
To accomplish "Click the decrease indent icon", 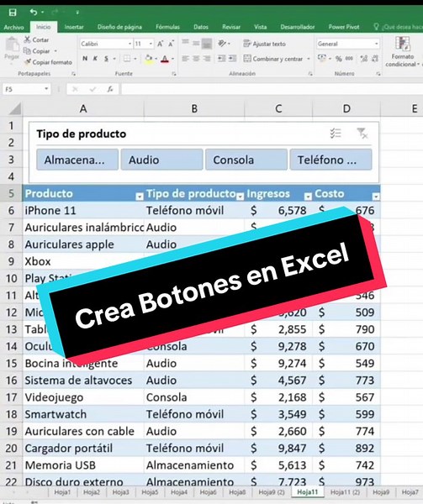I will tap(221, 59).
